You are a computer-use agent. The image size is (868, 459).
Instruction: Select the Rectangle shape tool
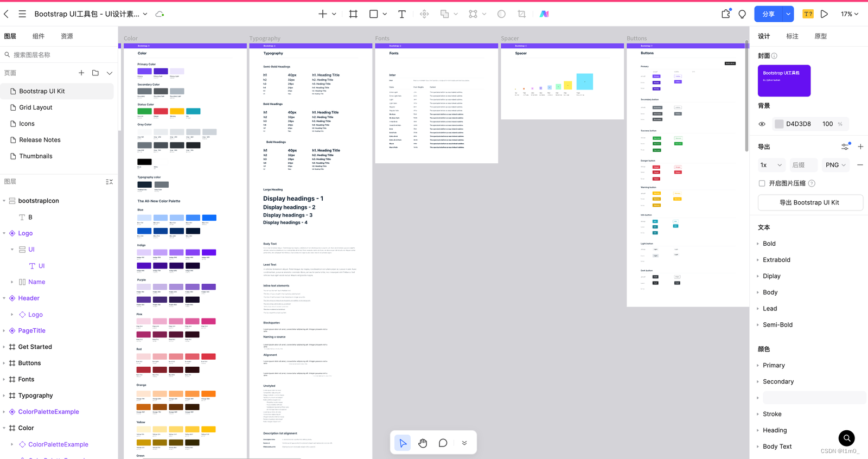tap(374, 14)
